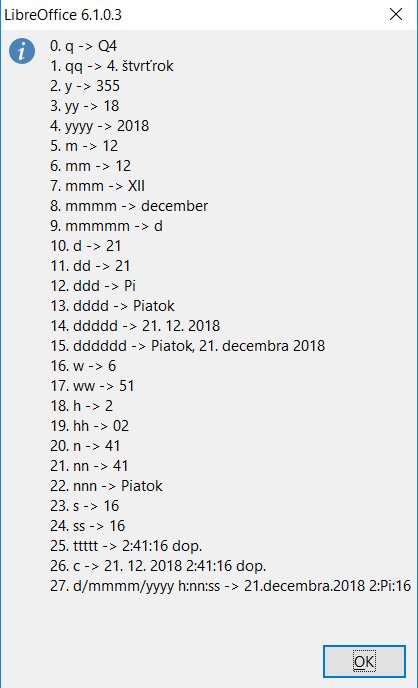Viewport: 418px width, 688px height.
Task: Click the '14. ddddd -> 21. 12. 2018' line
Action: [x=135, y=326]
